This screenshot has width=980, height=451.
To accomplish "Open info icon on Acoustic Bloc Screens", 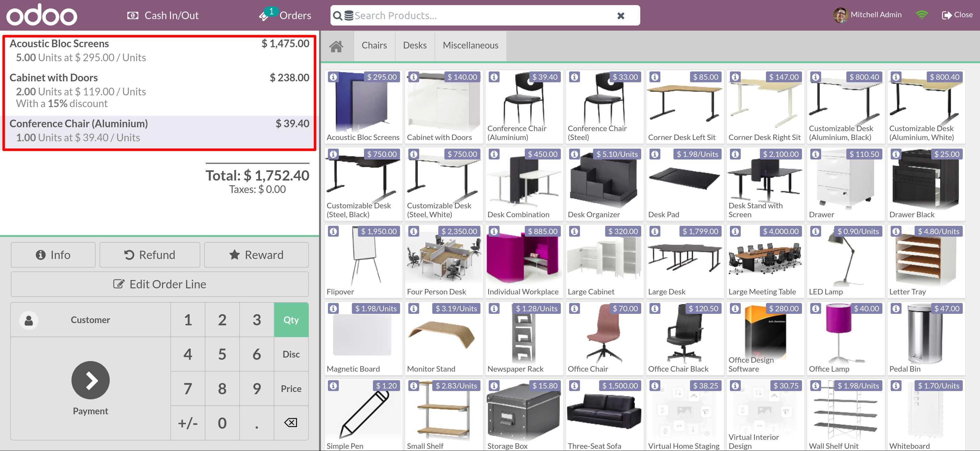I will point(333,77).
